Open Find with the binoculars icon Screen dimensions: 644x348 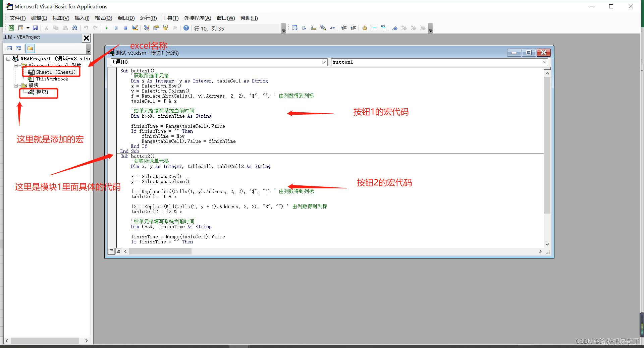point(75,28)
